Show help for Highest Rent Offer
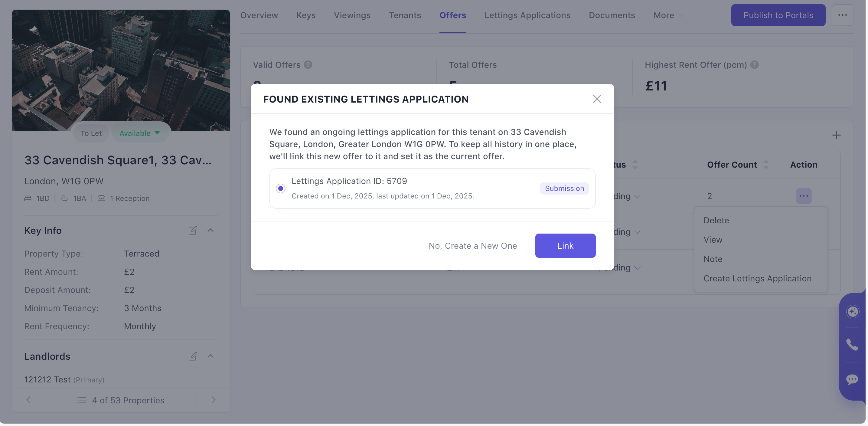Screen dimensions: 868x426 755,65
